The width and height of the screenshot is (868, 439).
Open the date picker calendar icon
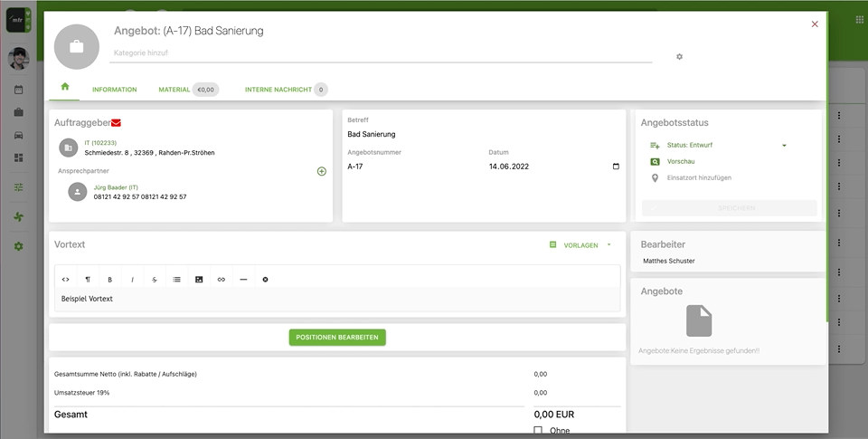616,167
